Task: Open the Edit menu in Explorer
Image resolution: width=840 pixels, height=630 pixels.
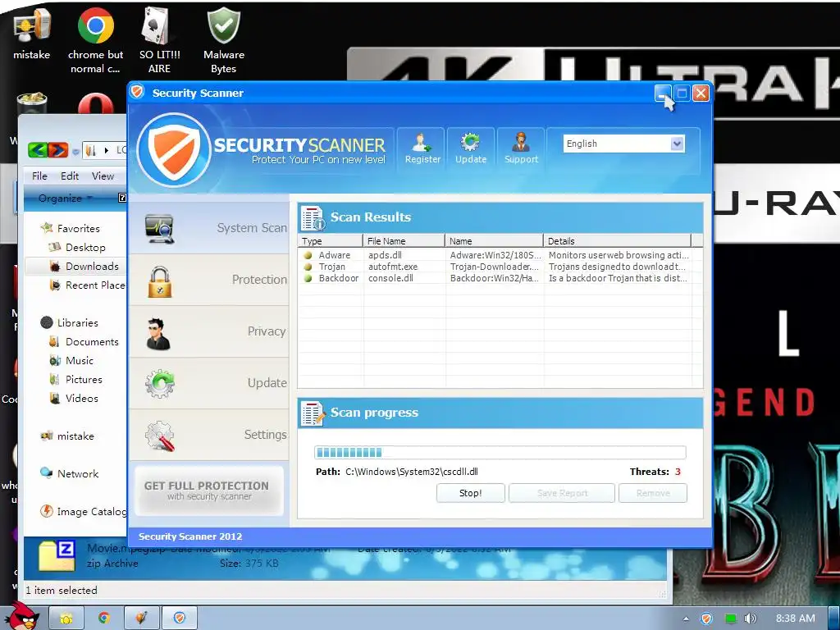Action: pyautogui.click(x=70, y=176)
